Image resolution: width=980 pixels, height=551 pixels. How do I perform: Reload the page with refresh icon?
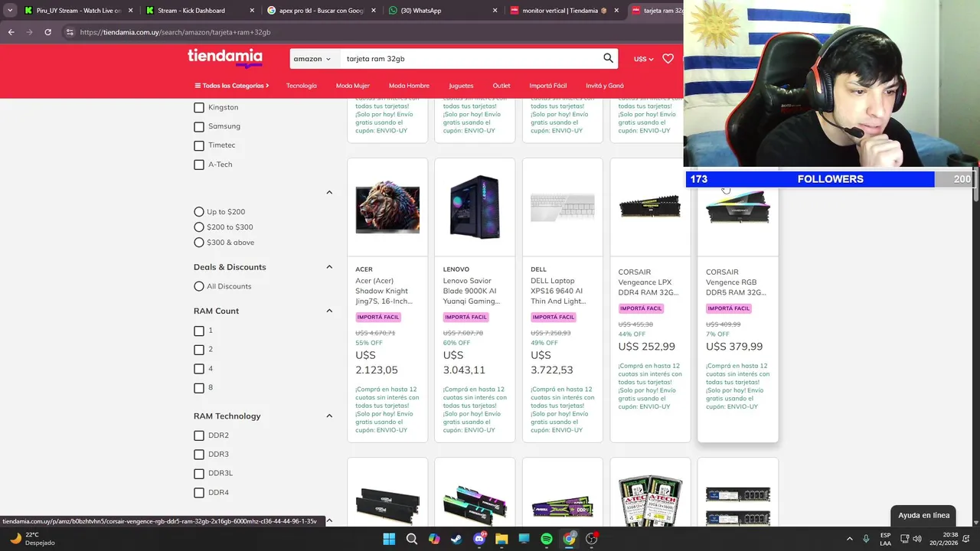[x=47, y=32]
